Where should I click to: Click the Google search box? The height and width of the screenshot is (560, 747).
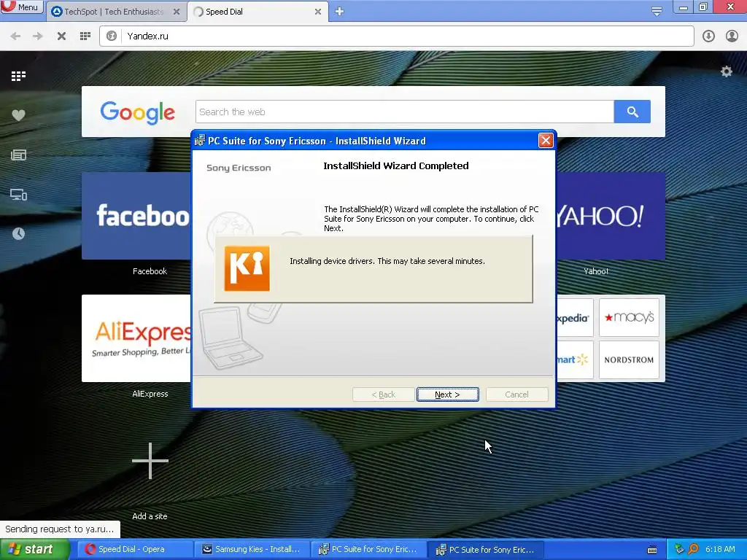[404, 112]
